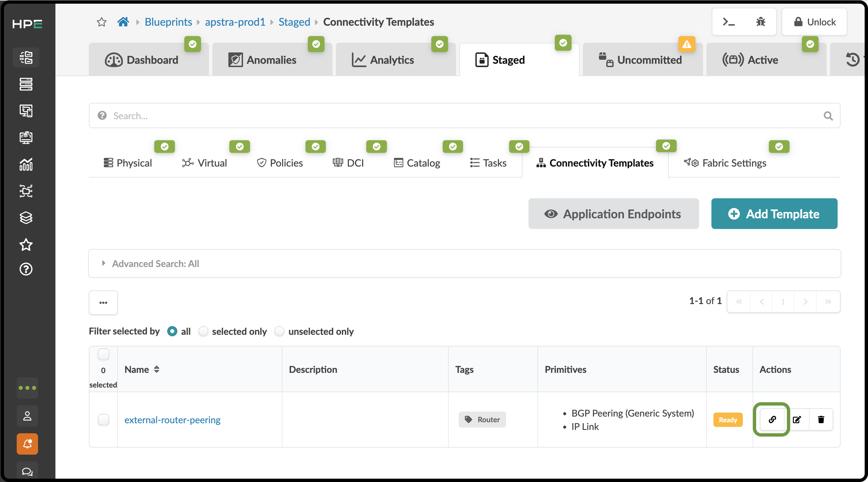
Task: Check the external-router-peering row checkbox
Action: click(103, 419)
